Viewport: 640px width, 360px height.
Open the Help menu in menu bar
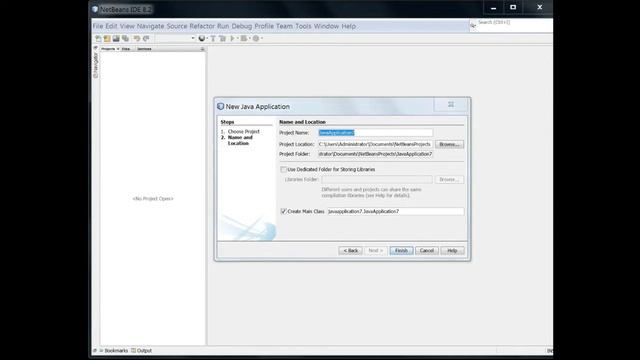[x=349, y=26]
